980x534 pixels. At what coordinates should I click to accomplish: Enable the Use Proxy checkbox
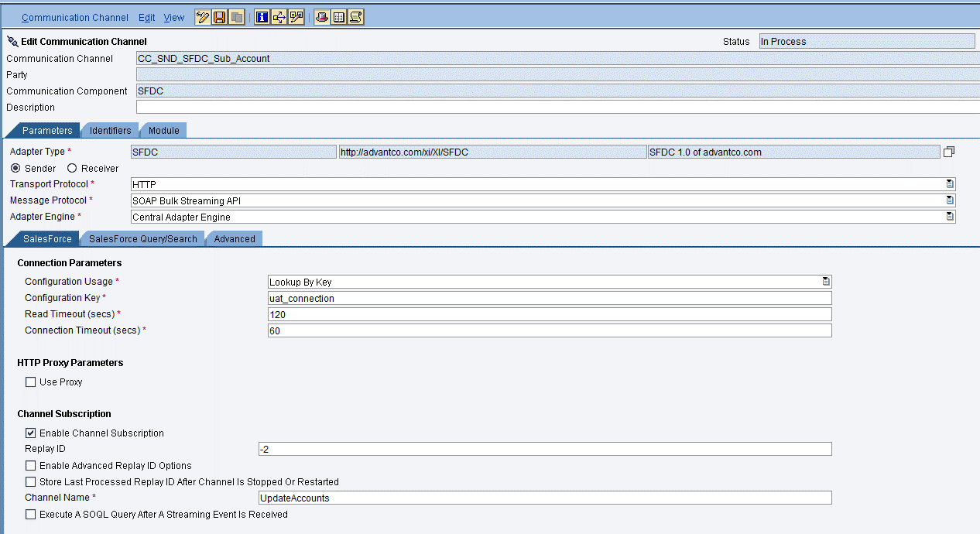[30, 382]
